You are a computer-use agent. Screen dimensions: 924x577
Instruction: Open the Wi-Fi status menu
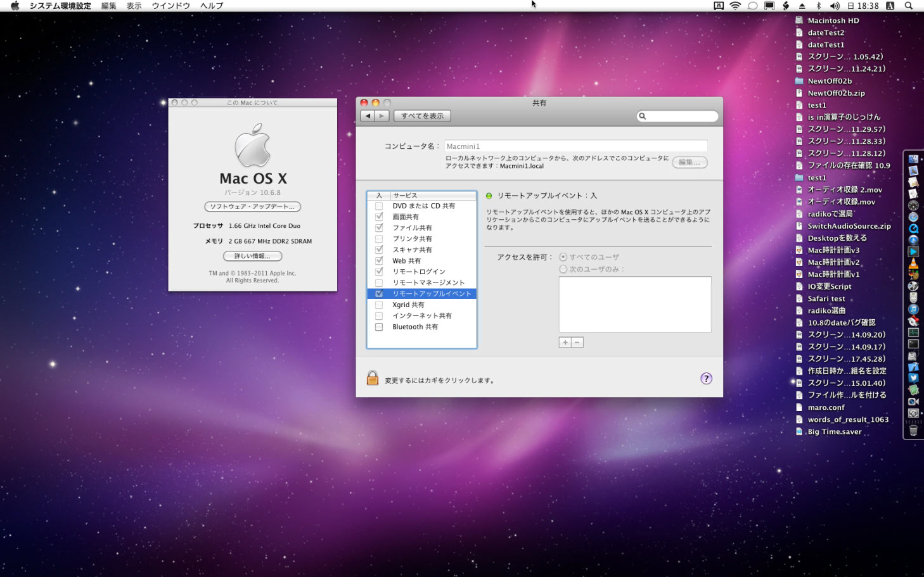click(x=735, y=6)
